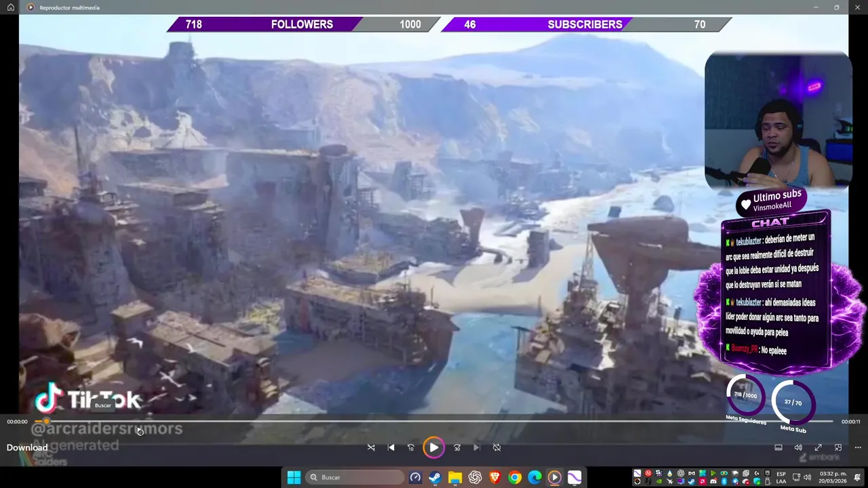868x488 pixels.
Task: Open subtitles and captions options
Action: coord(778,447)
